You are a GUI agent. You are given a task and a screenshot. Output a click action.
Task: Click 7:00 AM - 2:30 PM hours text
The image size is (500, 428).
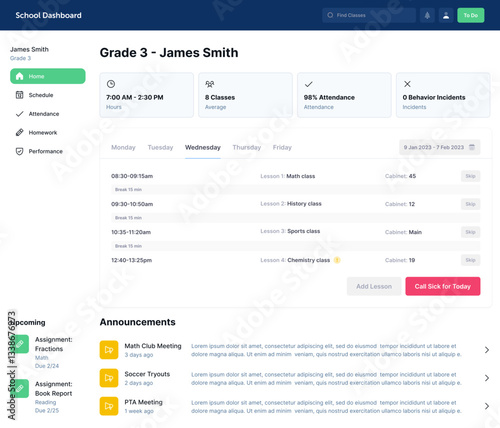[135, 97]
